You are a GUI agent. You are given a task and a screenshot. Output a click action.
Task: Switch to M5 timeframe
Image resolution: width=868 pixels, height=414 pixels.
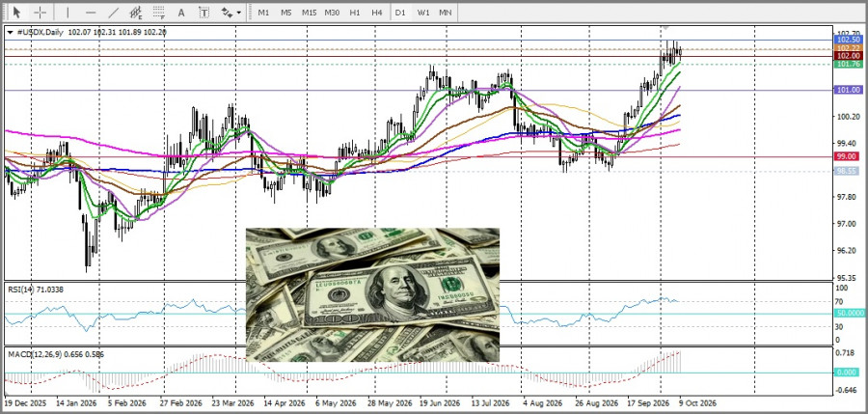click(x=286, y=12)
